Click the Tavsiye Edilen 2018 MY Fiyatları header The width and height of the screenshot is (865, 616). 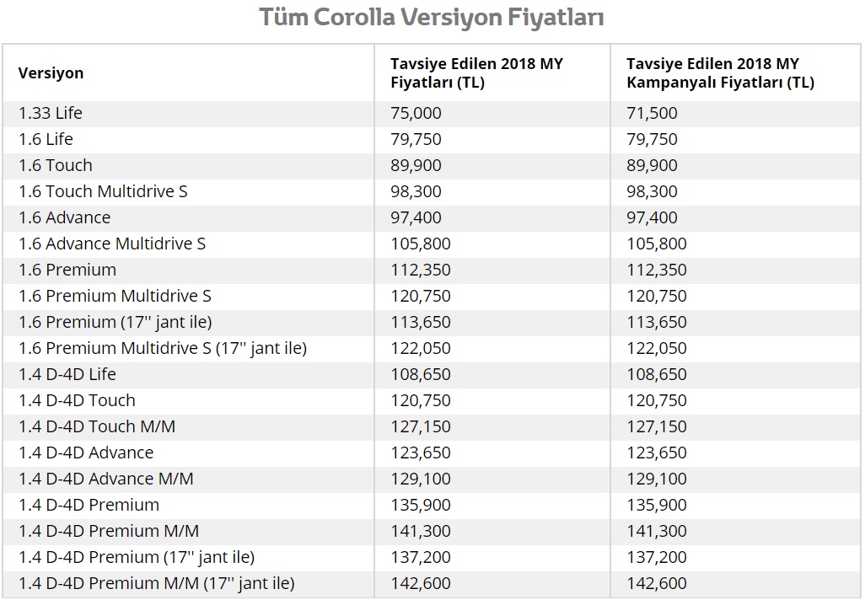(x=476, y=72)
